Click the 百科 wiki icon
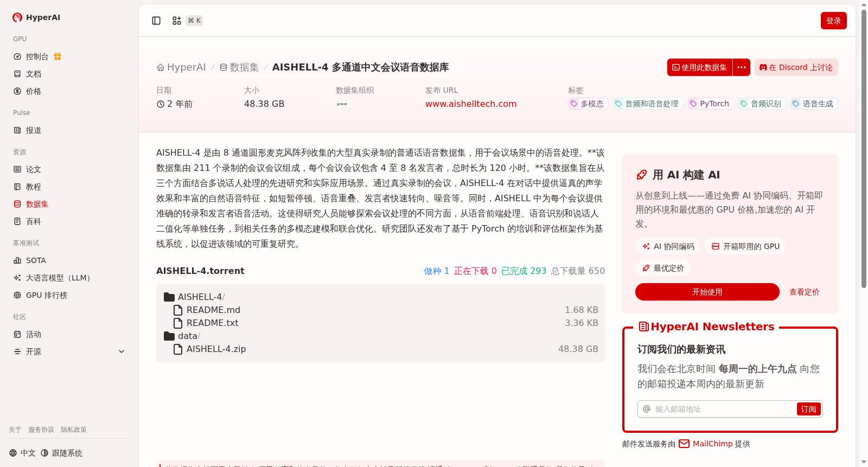 17,221
